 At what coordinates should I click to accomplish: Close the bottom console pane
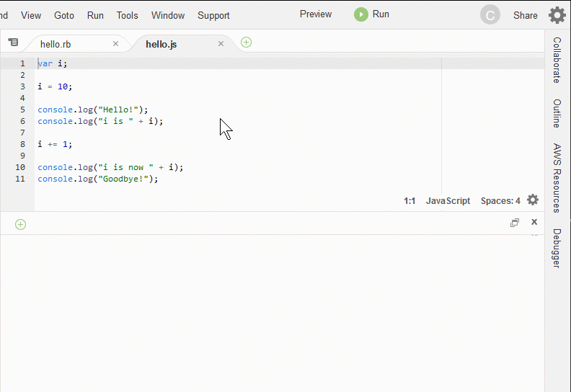[534, 222]
